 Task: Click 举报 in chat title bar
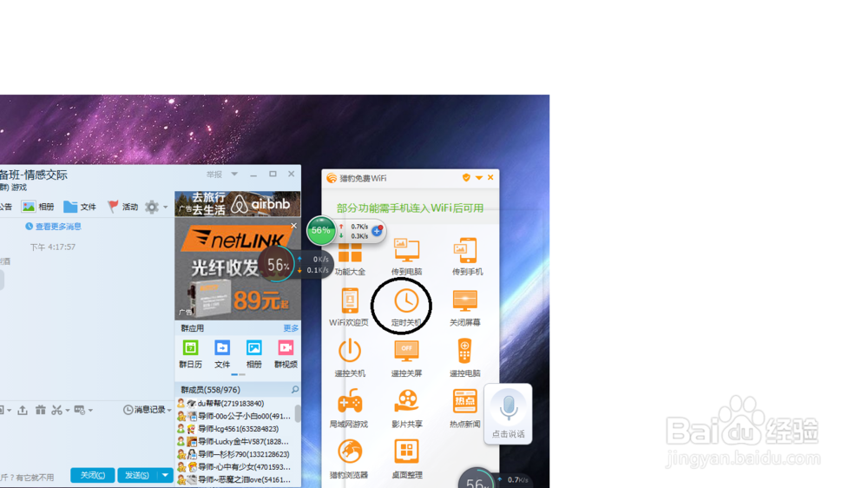214,174
